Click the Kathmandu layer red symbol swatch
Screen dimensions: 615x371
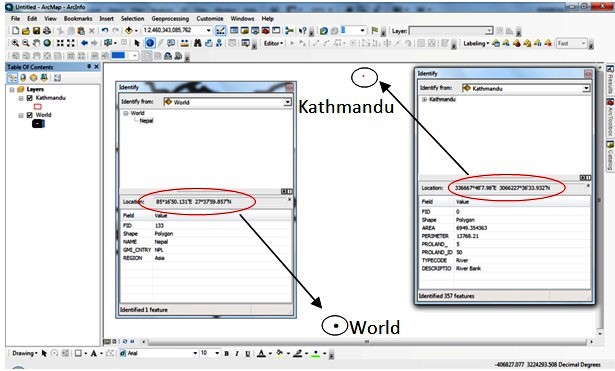[38, 107]
